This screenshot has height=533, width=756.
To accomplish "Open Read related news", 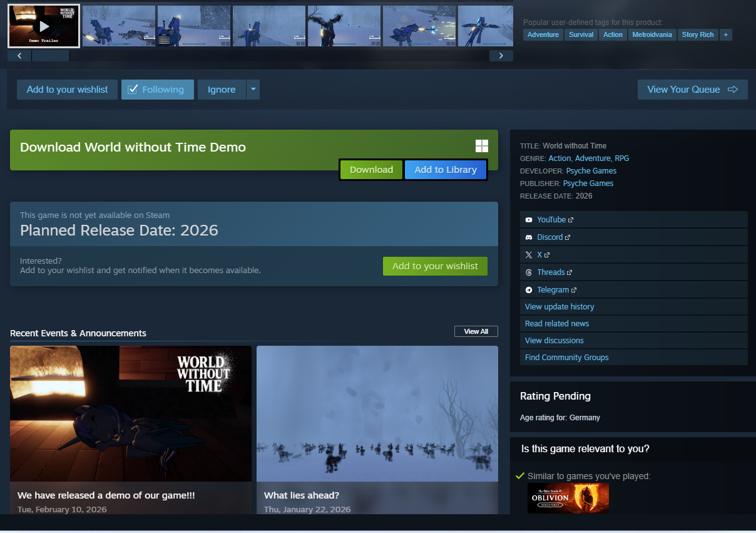I will pyautogui.click(x=634, y=324).
